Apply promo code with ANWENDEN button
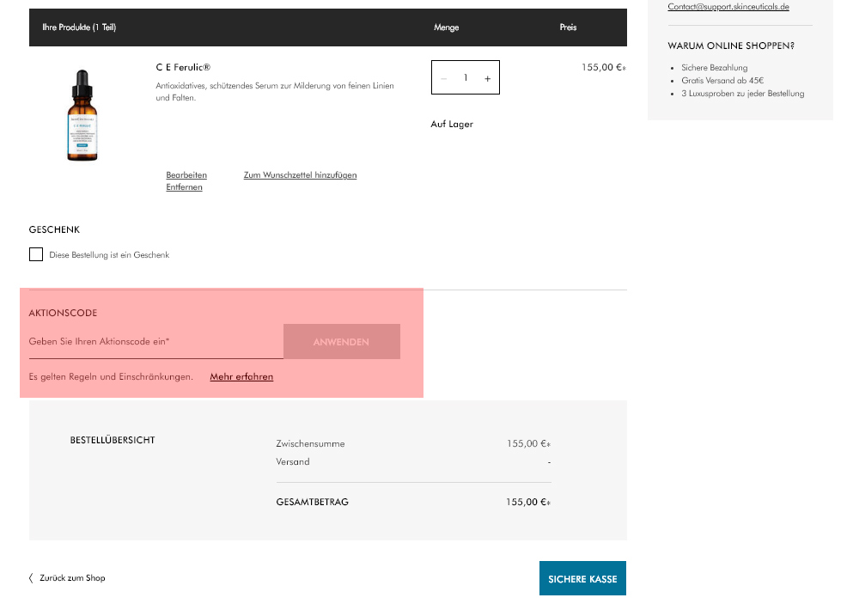 (342, 342)
